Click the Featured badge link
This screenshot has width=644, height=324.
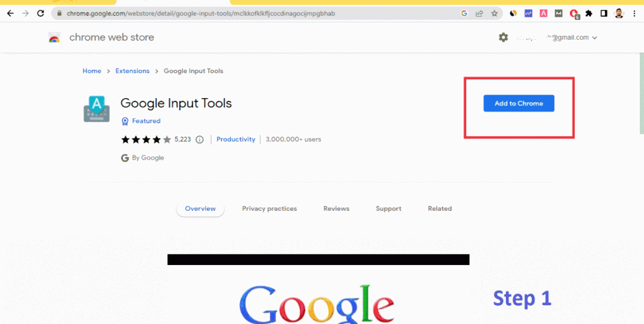[141, 121]
